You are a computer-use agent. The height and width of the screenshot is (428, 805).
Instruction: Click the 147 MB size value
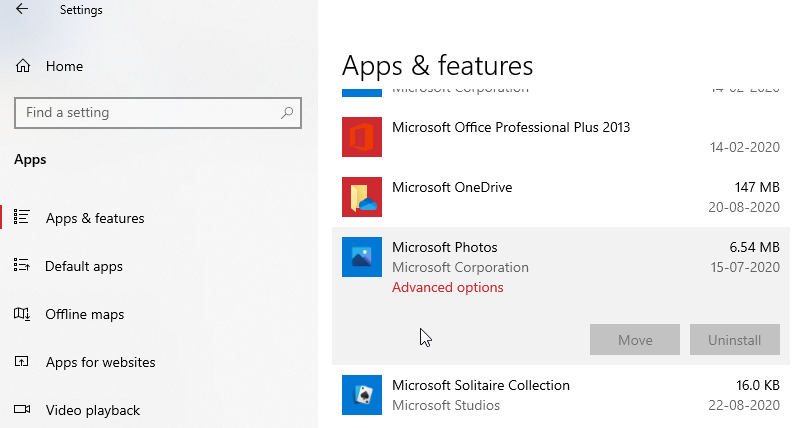pyautogui.click(x=757, y=187)
